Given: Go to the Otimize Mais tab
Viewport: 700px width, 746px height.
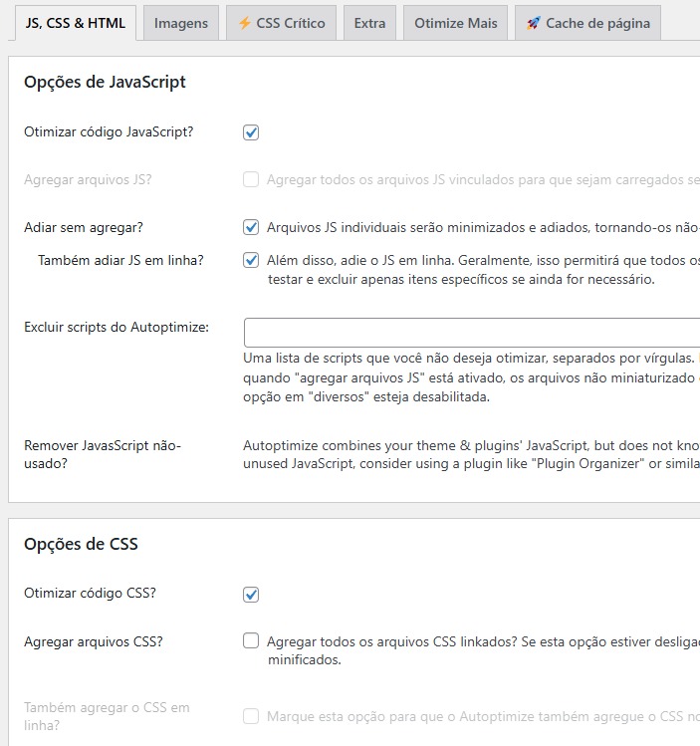Looking at the screenshot, I should point(456,23).
